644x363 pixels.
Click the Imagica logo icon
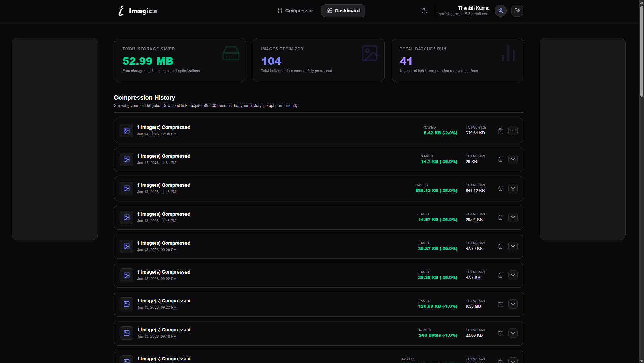point(121,11)
